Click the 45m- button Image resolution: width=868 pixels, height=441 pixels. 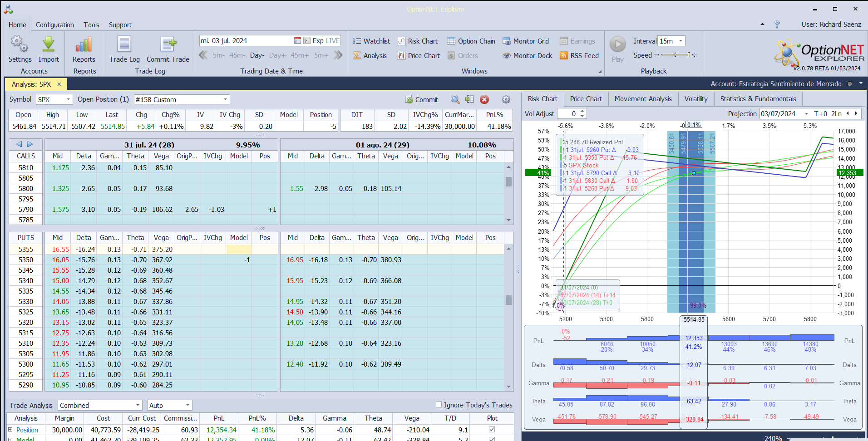[237, 55]
